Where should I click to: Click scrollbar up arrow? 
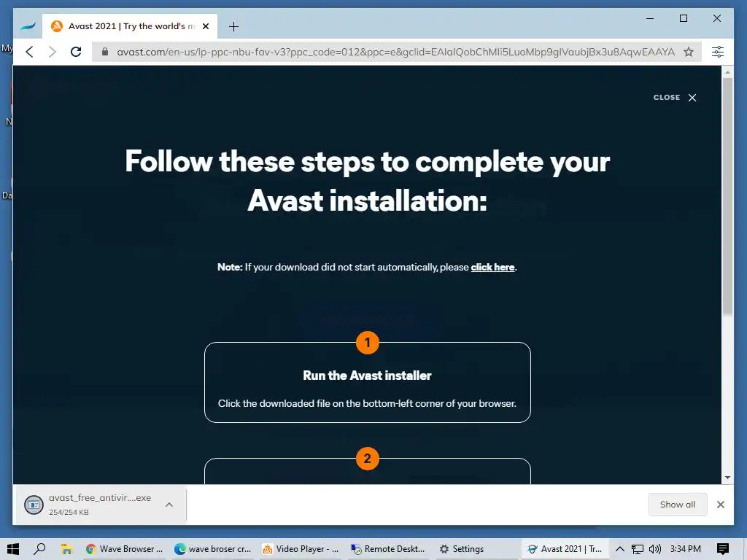[x=727, y=72]
